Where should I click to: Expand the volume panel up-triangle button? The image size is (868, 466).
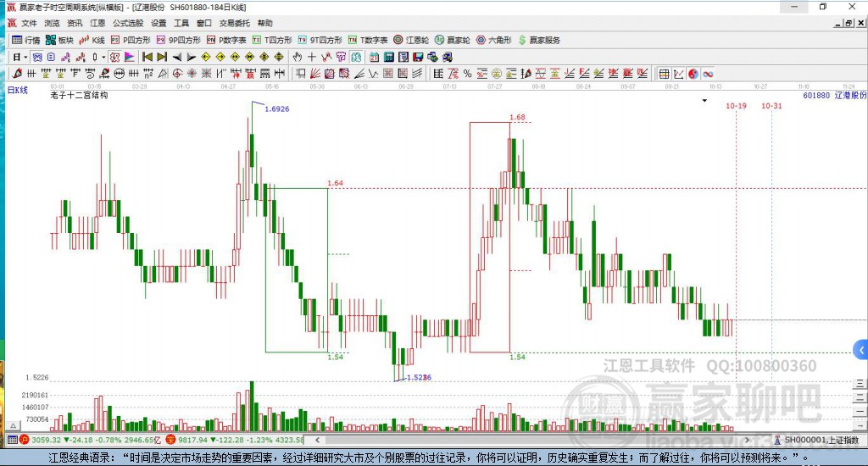[14, 425]
